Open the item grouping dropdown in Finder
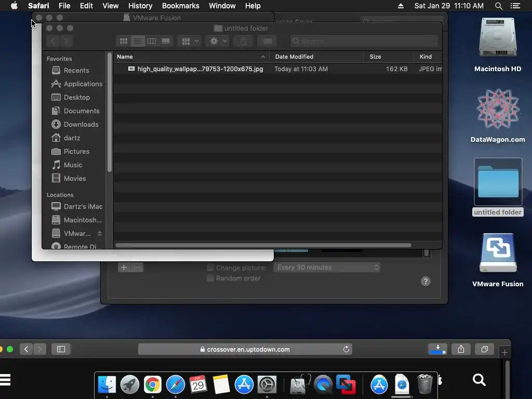532x399 pixels. 189,41
